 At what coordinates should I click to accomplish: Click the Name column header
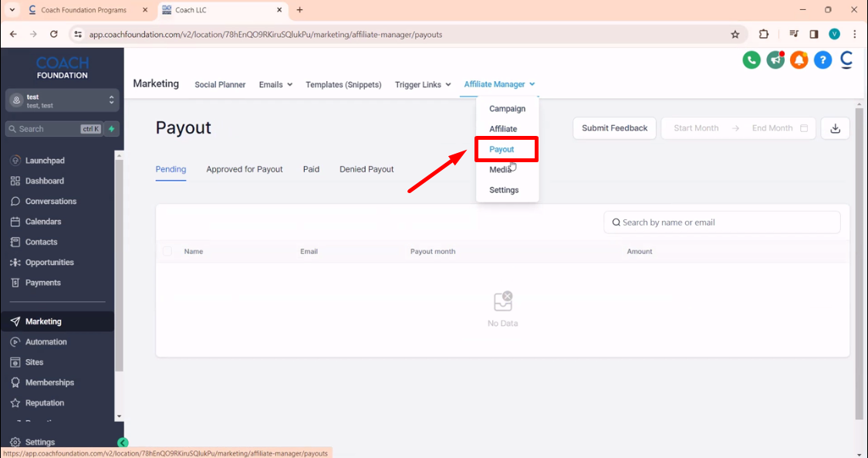coord(194,252)
